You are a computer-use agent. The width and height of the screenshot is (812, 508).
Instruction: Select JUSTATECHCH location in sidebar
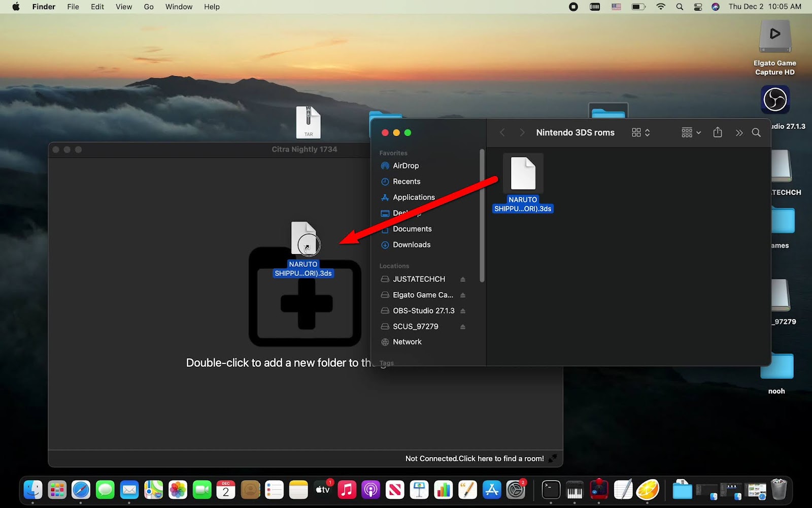[419, 279]
